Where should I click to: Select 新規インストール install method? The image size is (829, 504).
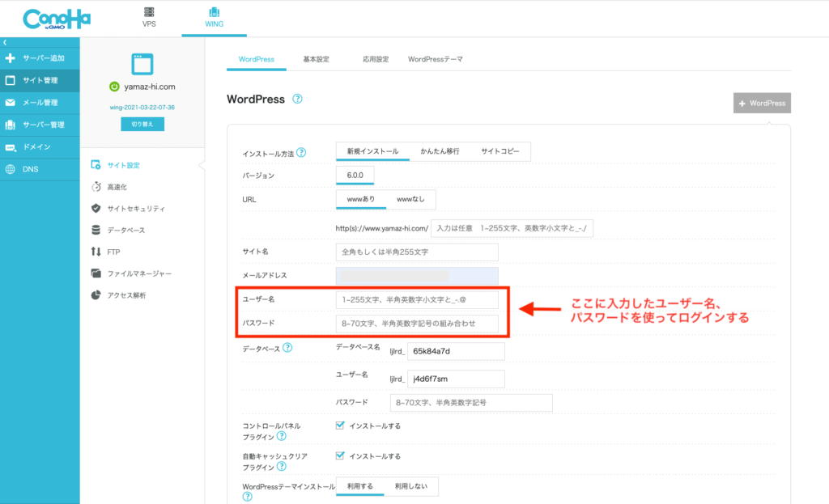pyautogui.click(x=372, y=151)
